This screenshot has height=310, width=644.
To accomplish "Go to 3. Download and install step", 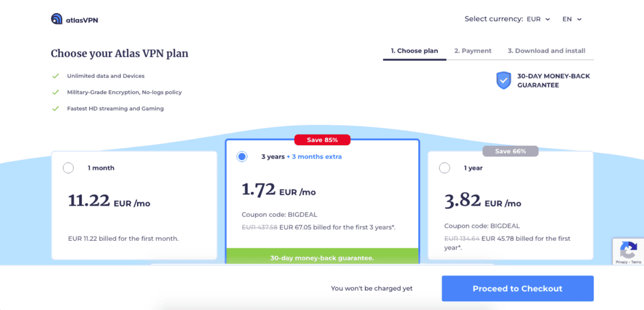I will pos(547,51).
